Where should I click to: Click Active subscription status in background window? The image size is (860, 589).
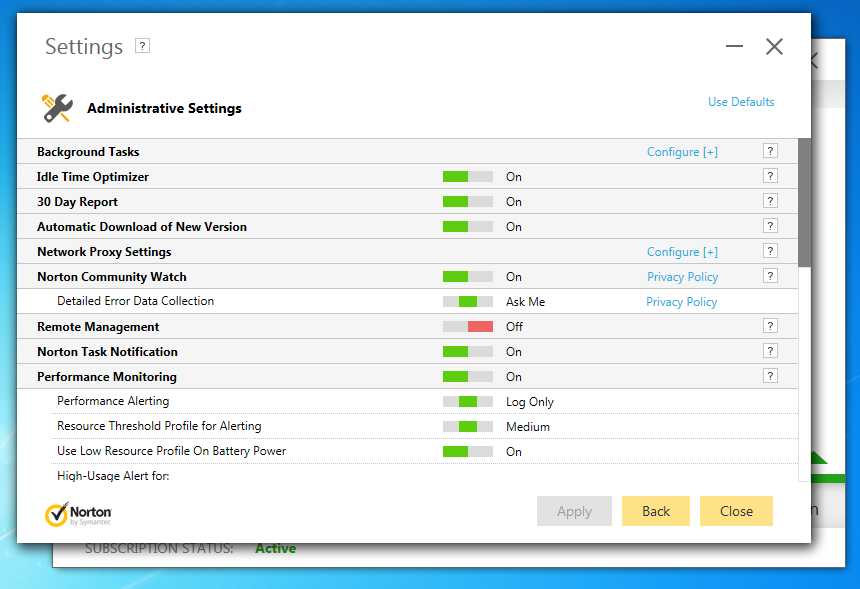click(275, 548)
